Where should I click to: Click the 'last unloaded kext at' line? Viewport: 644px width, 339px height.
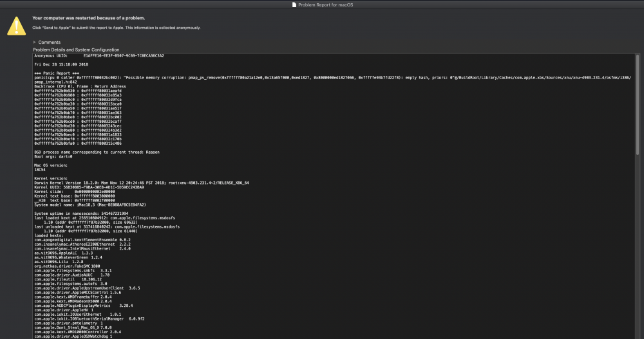click(107, 227)
